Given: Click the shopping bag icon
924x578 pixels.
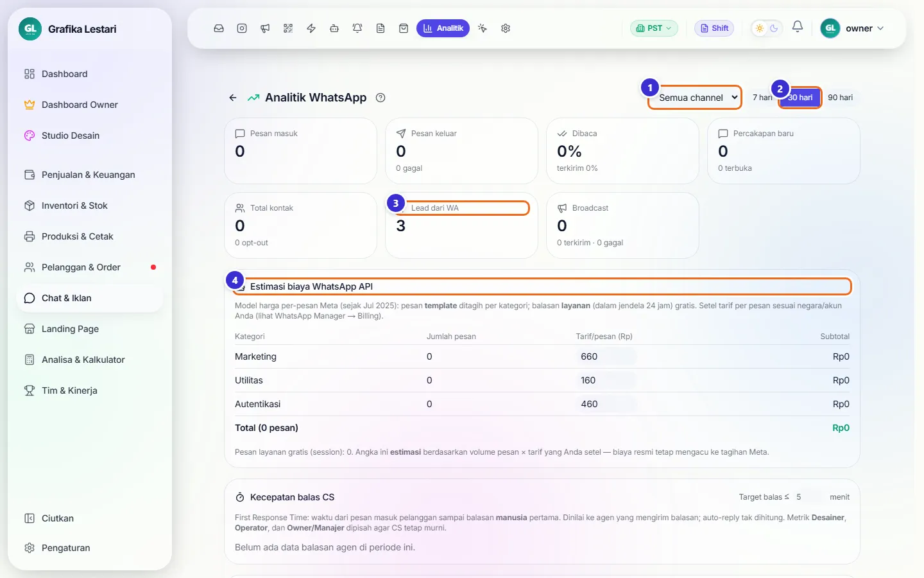Looking at the screenshot, I should tap(404, 28).
